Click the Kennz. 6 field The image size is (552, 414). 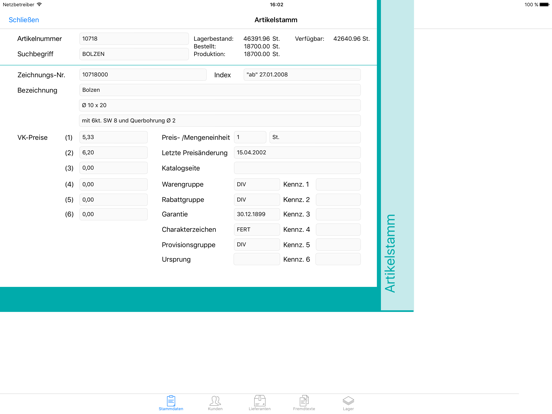coord(338,259)
